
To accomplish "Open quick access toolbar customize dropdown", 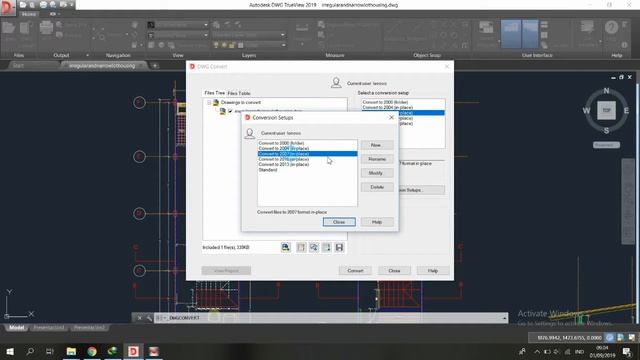I will (71, 5).
